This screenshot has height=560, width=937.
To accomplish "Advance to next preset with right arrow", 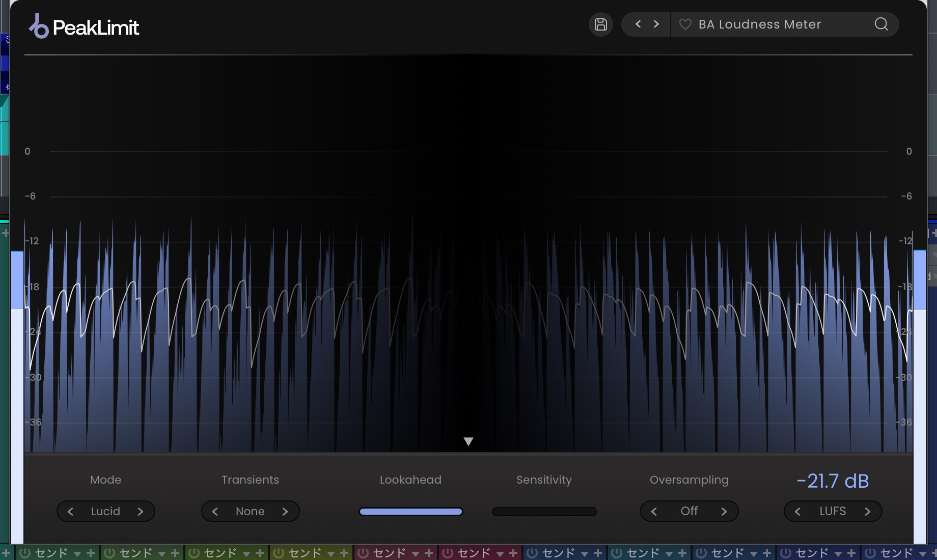I will point(656,24).
